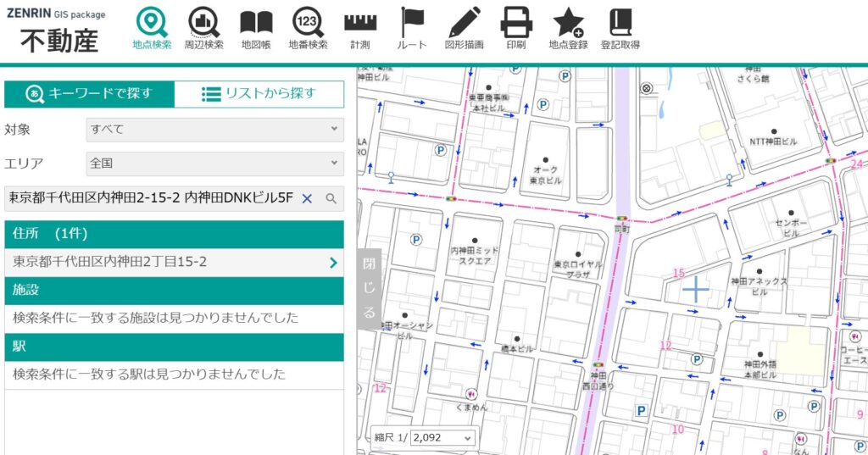
Task: Click the 登記取得 registry acquisition icon
Action: (x=620, y=28)
